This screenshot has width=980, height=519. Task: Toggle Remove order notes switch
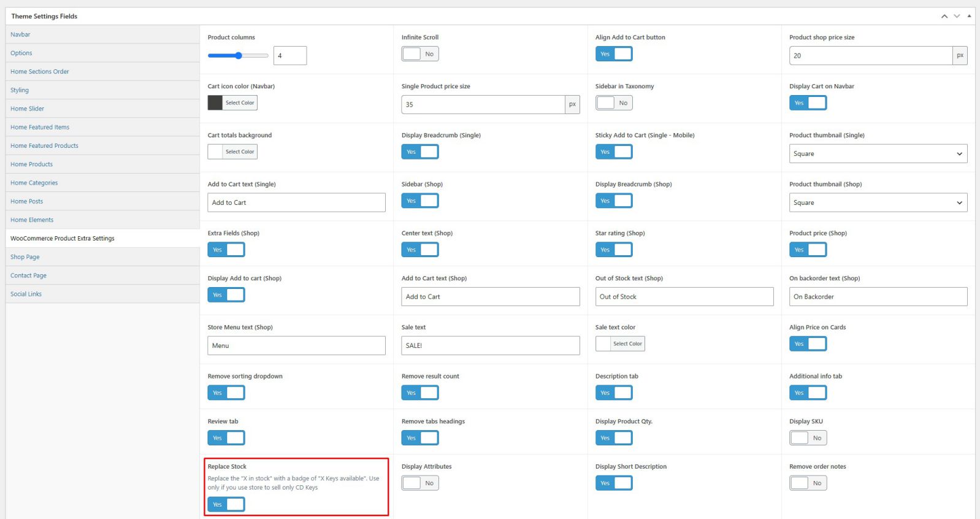click(808, 483)
